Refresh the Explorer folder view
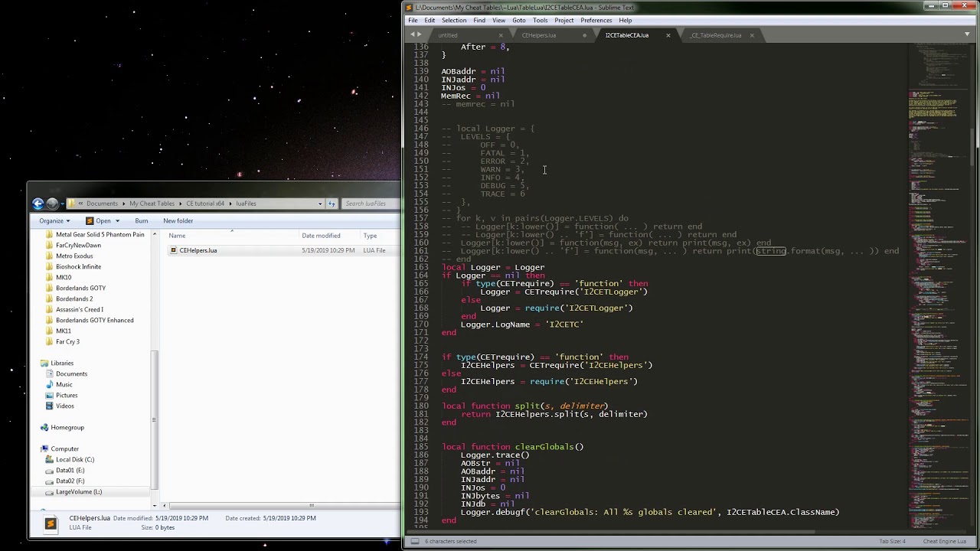This screenshot has width=980, height=551. (x=332, y=204)
